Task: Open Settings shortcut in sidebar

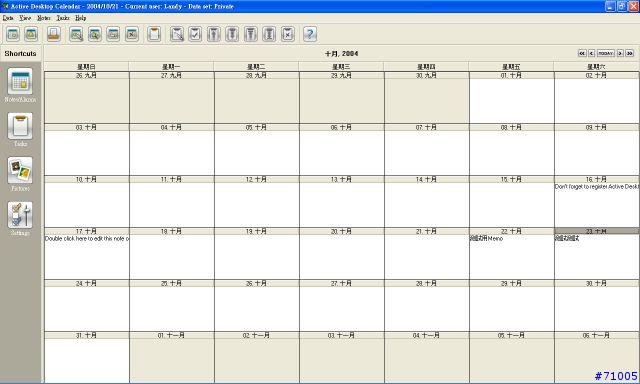Action: (x=20, y=219)
